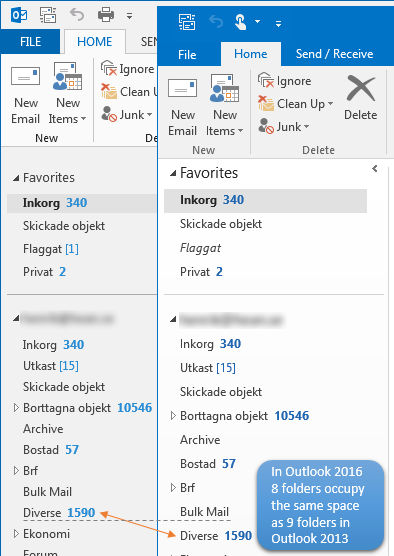Open Skickade objekt under Favorites in Outlook 2016
This screenshot has width=394, height=556.
pos(221,224)
